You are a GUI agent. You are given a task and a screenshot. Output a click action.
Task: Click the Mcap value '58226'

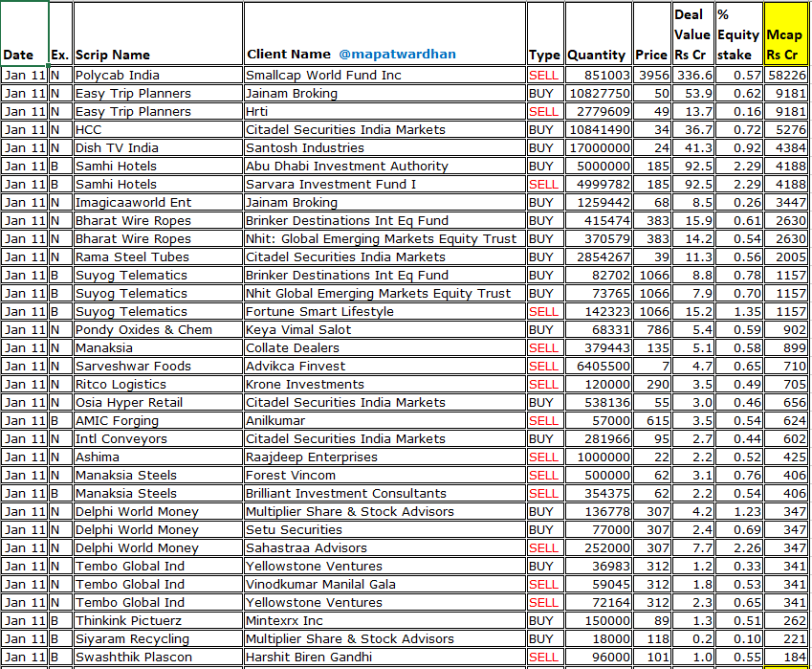coord(785,76)
